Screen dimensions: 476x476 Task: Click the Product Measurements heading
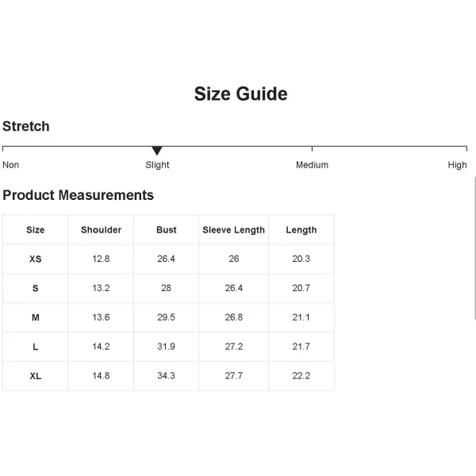tap(78, 195)
